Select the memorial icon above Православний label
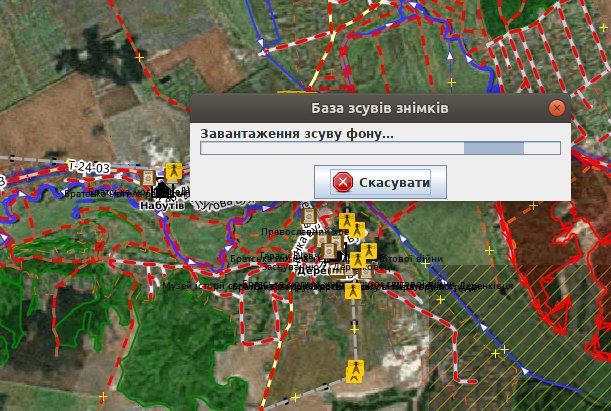This screenshot has height=411, width=611. [309, 216]
